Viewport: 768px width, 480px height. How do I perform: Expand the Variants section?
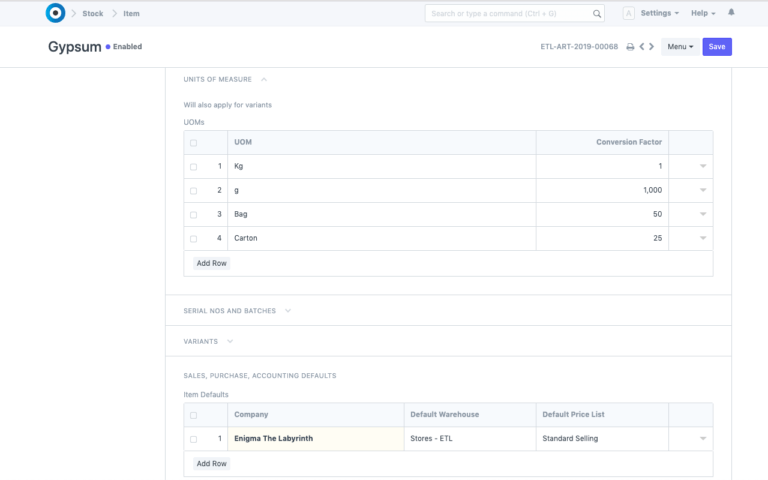point(207,341)
